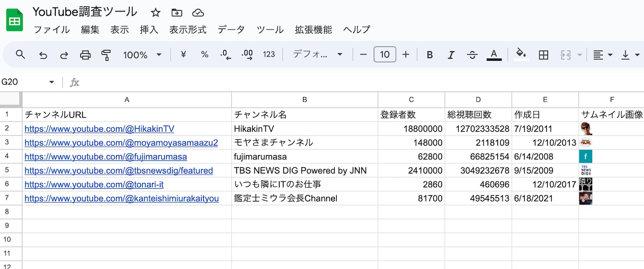
Task: Decrease font size with minus
Action: coord(363,54)
